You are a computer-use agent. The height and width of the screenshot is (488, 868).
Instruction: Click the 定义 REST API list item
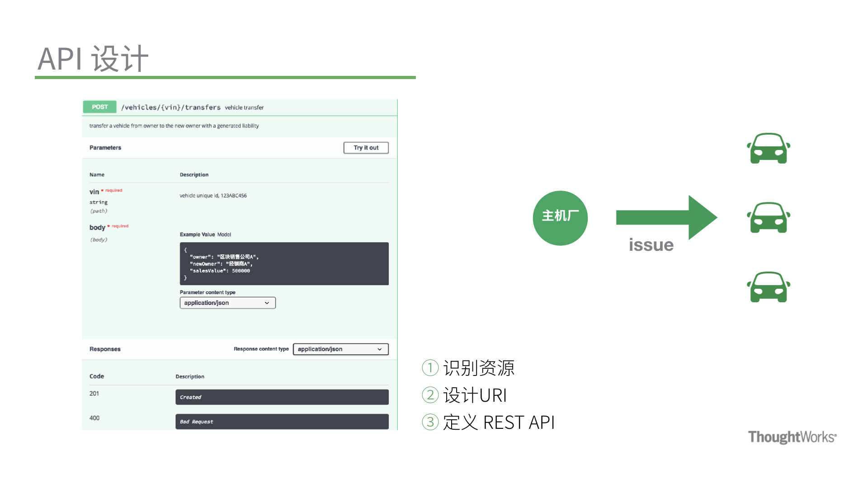[x=488, y=422]
